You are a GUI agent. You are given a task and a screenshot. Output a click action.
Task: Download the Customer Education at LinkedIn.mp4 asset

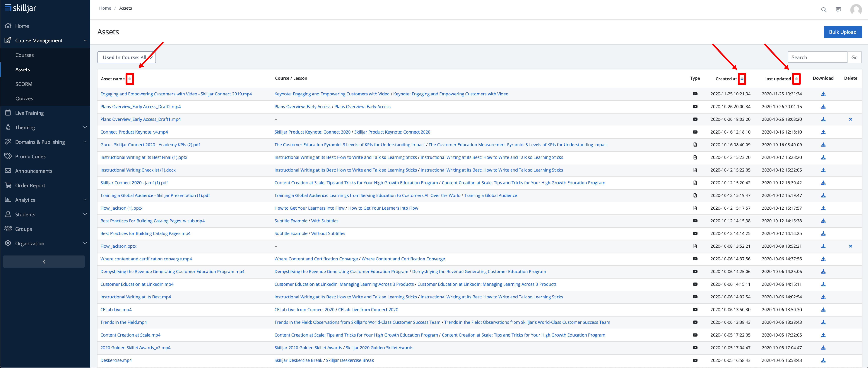pos(823,284)
